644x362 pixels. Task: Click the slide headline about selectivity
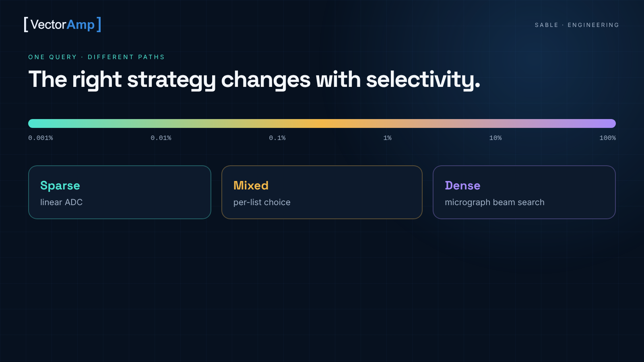tap(254, 80)
